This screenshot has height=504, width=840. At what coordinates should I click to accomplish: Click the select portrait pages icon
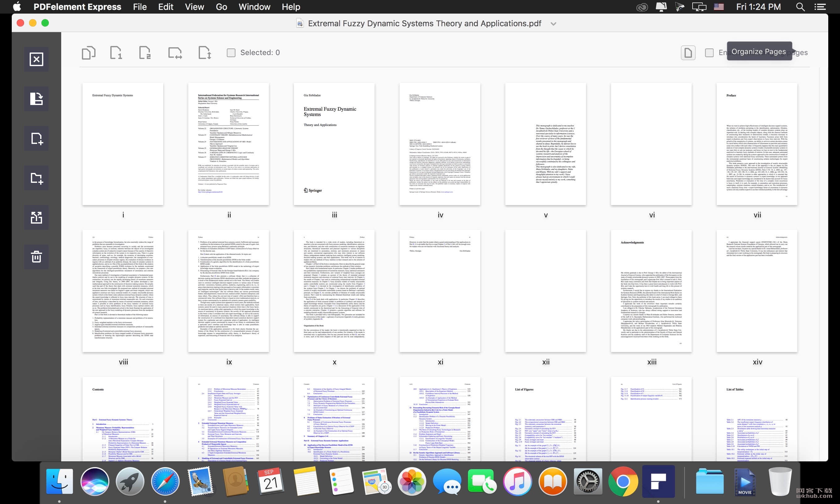[x=205, y=52]
